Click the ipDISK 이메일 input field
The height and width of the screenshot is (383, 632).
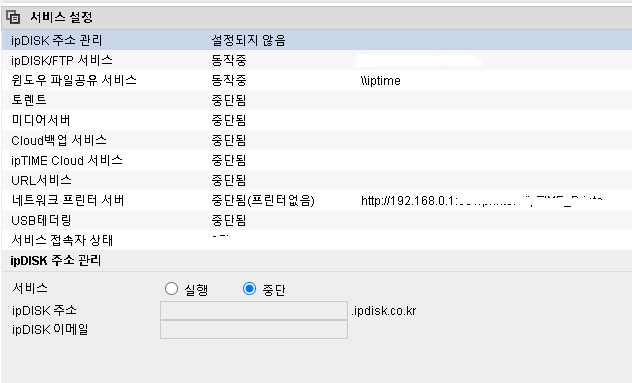pyautogui.click(x=254, y=329)
